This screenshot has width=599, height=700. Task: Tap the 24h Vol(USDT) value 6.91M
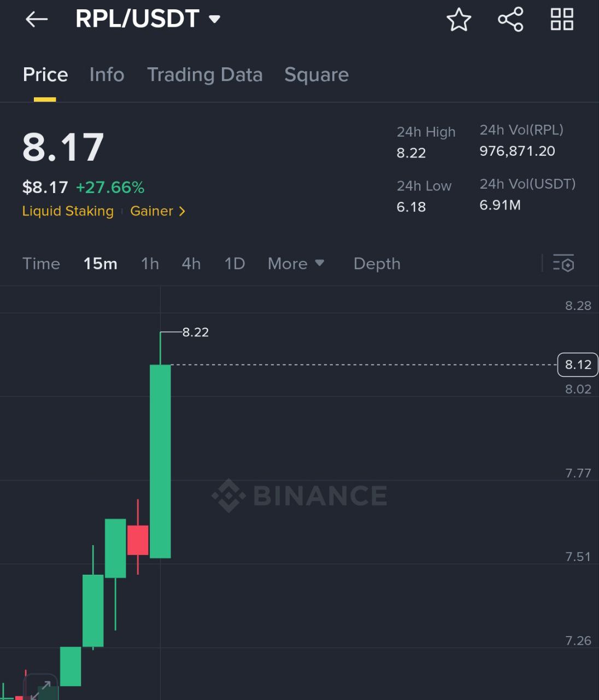[x=500, y=206]
